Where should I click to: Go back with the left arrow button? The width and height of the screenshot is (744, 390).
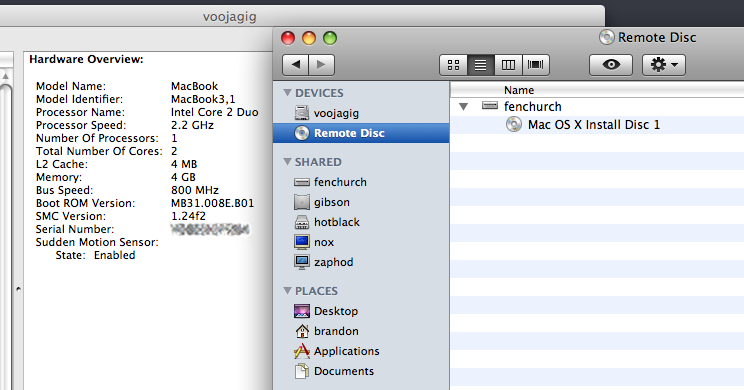[x=296, y=65]
